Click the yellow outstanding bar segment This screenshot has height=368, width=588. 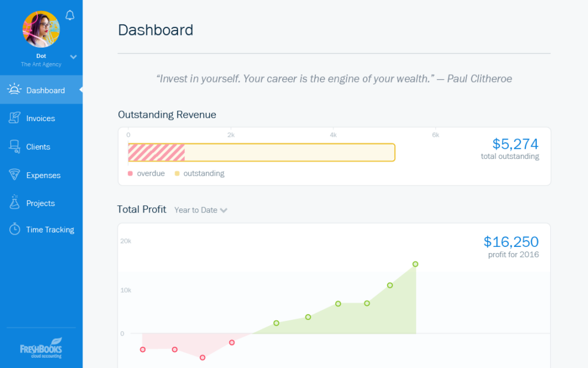point(289,152)
